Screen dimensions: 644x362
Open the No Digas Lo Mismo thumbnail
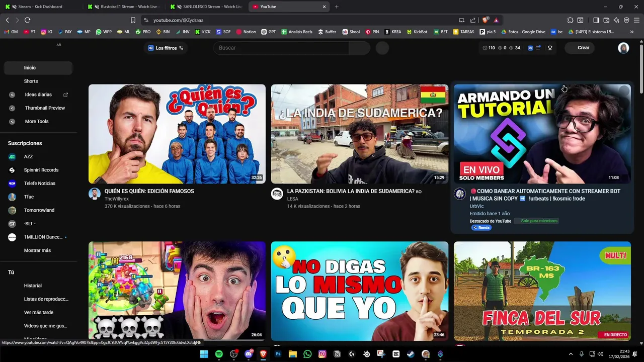[x=360, y=291]
